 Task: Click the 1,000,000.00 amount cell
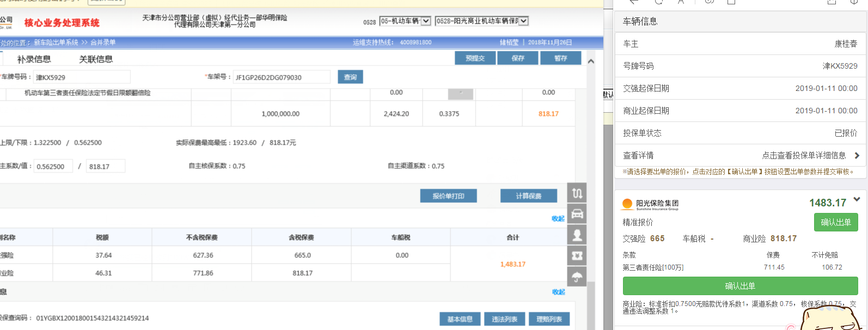tap(280, 114)
